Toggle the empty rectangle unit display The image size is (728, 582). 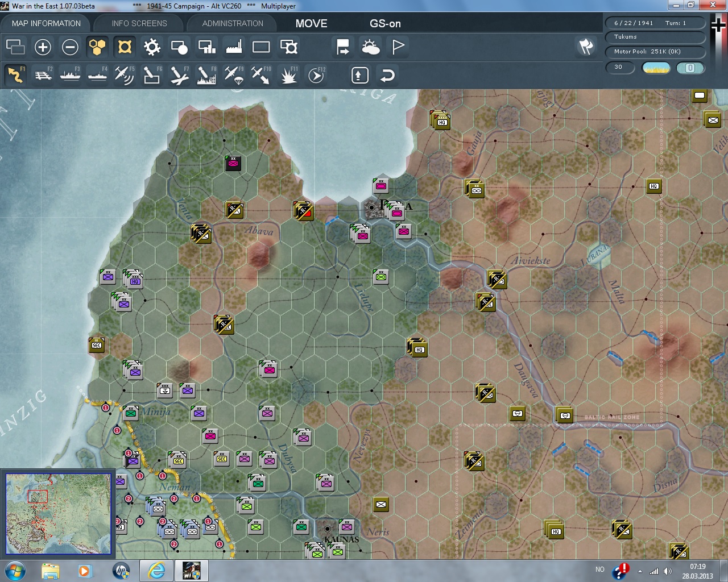[261, 47]
